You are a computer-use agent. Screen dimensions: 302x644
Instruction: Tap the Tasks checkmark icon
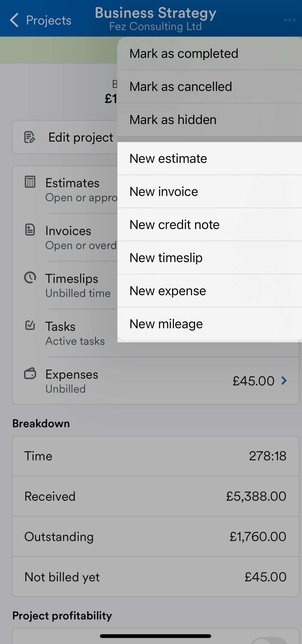(x=30, y=325)
